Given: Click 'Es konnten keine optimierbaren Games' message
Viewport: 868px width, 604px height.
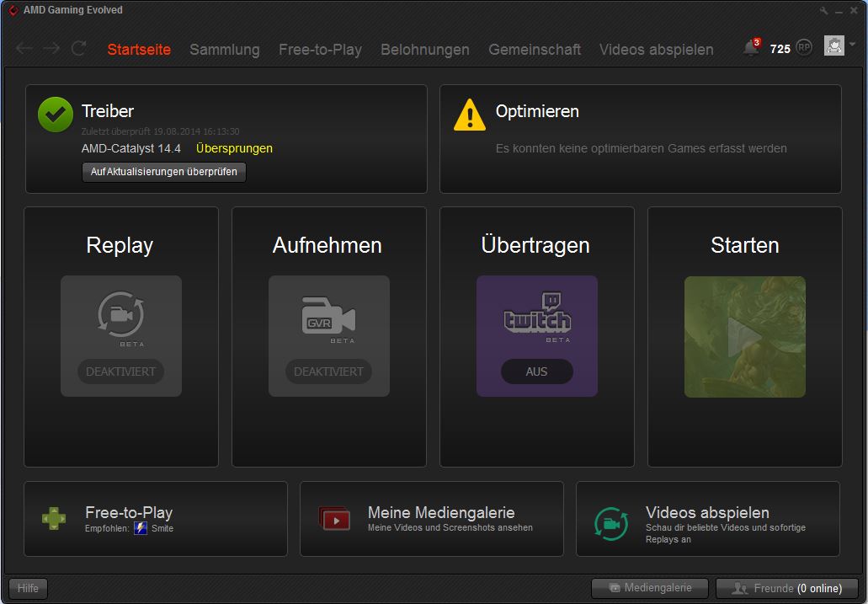Looking at the screenshot, I should pyautogui.click(x=641, y=148).
